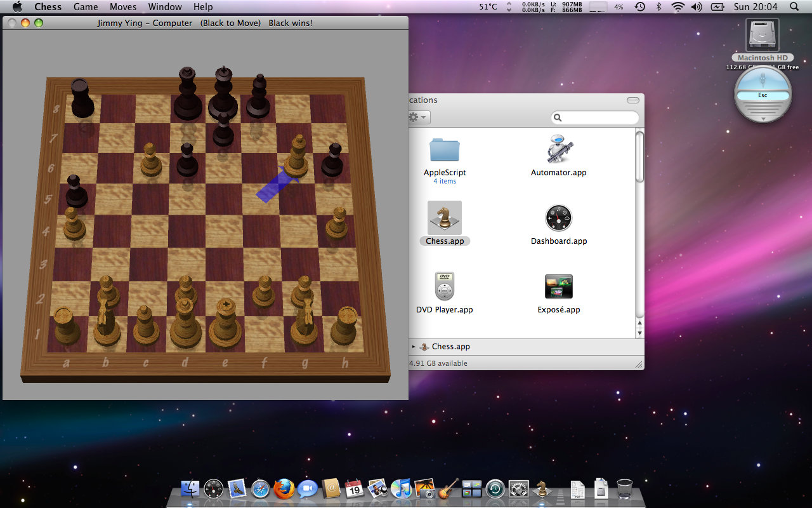Open Macintosh HD desktop drive
The width and height of the screenshot is (812, 508).
point(762,36)
